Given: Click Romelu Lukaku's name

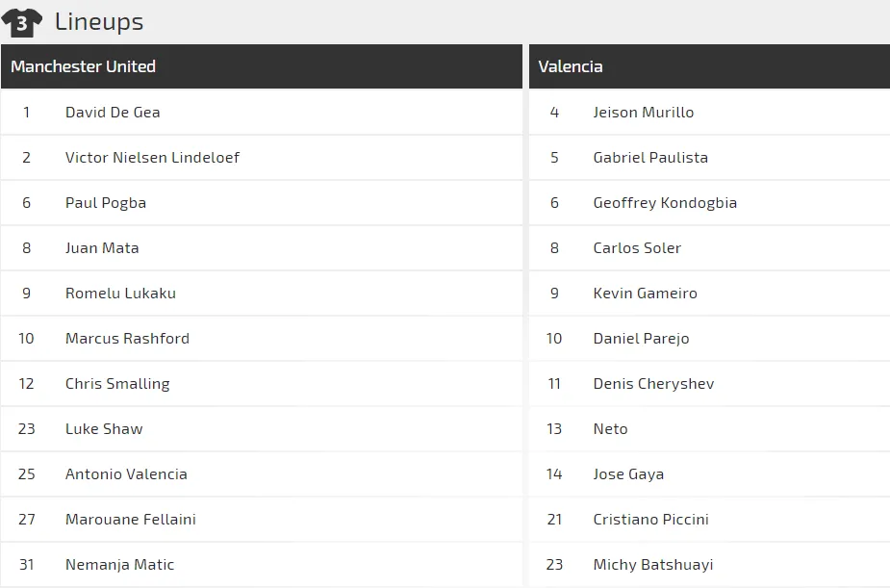Looking at the screenshot, I should pyautogui.click(x=120, y=294).
